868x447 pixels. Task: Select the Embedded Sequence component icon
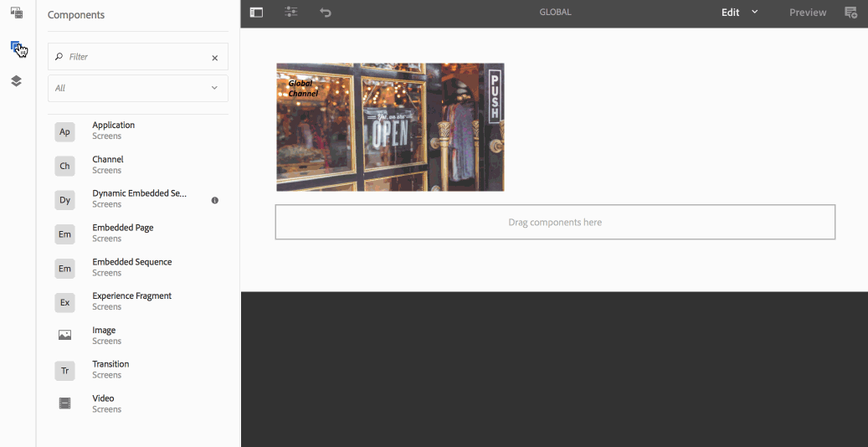pyautogui.click(x=64, y=269)
